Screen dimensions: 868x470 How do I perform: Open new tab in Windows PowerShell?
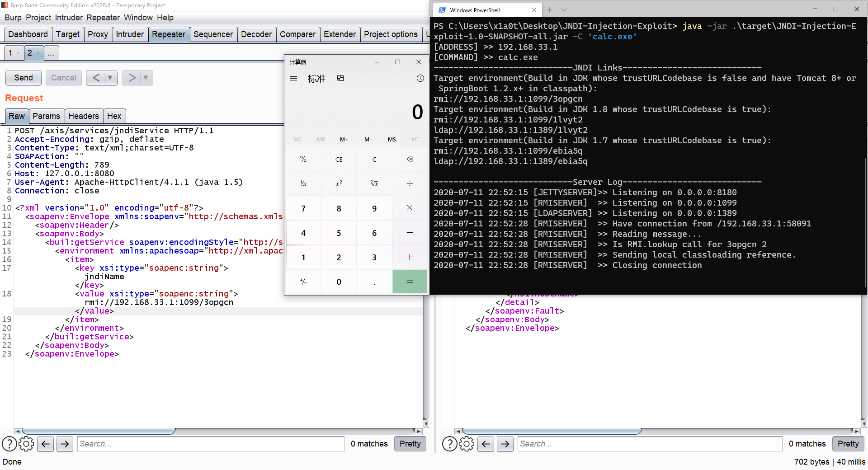(549, 10)
